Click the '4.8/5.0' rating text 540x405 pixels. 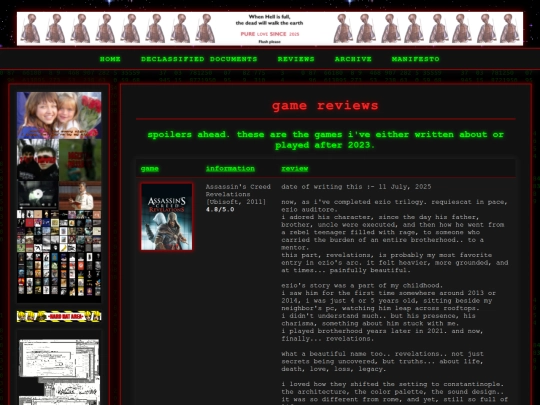click(x=220, y=209)
